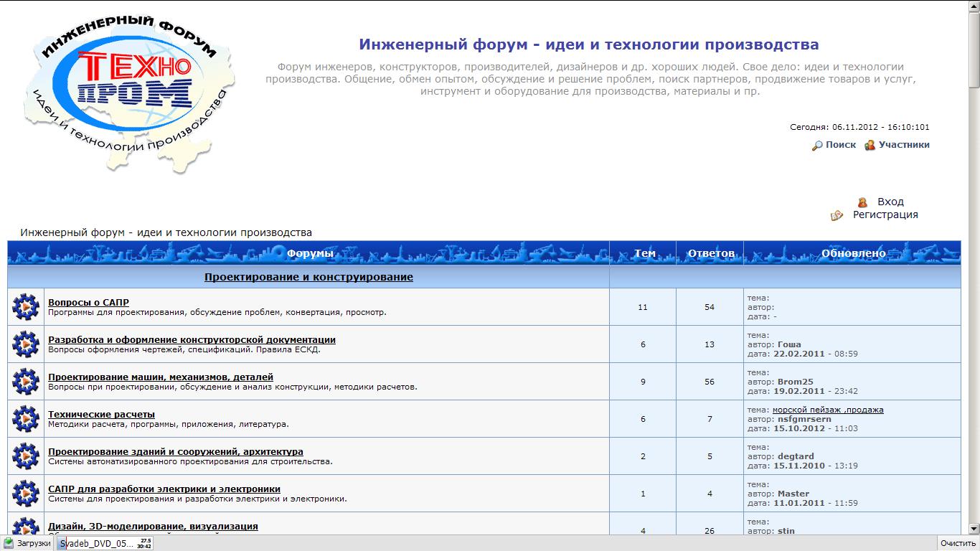Click author name nsfgmrsern
Screen dimensions: 980x551
(x=804, y=419)
